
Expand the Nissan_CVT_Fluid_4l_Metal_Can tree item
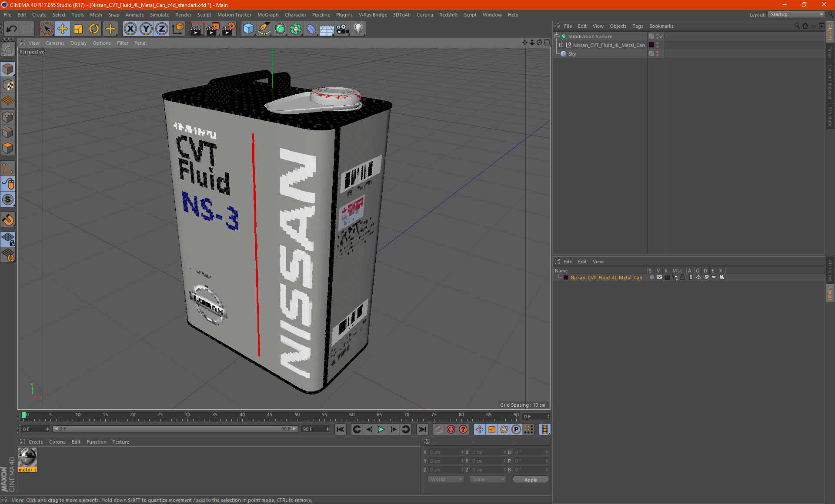[x=562, y=45]
